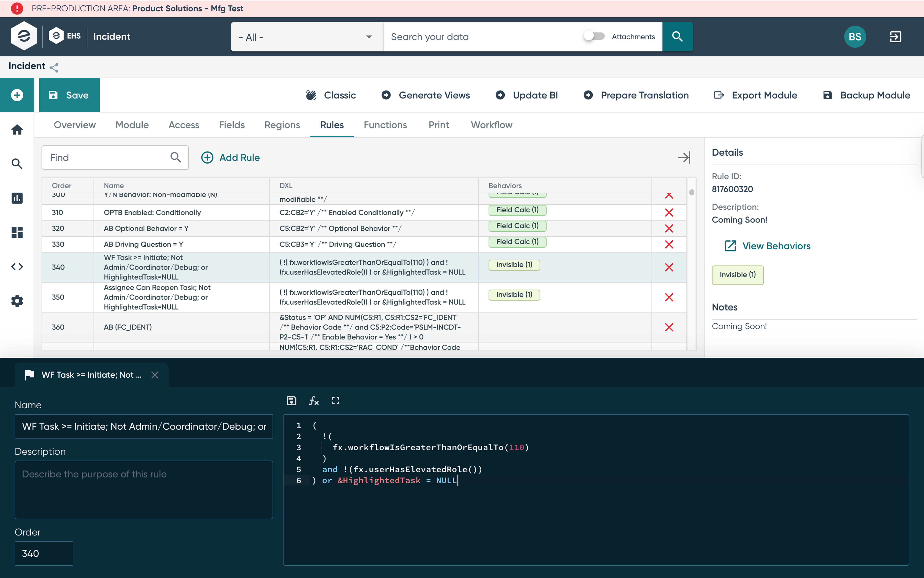
Task: Open the settings gear sidebar icon
Action: pyautogui.click(x=17, y=301)
